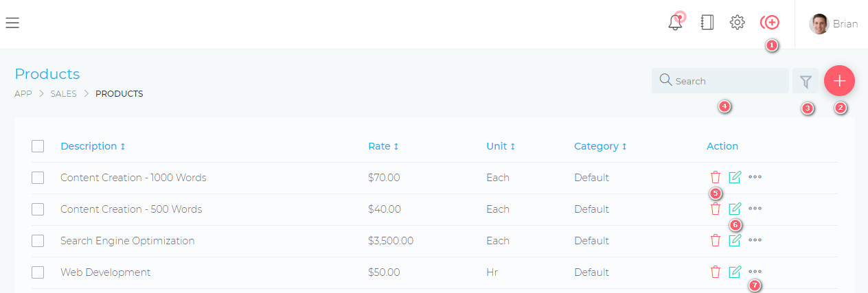Image resolution: width=868 pixels, height=293 pixels.
Task: Click the round red add product button
Action: tap(839, 80)
